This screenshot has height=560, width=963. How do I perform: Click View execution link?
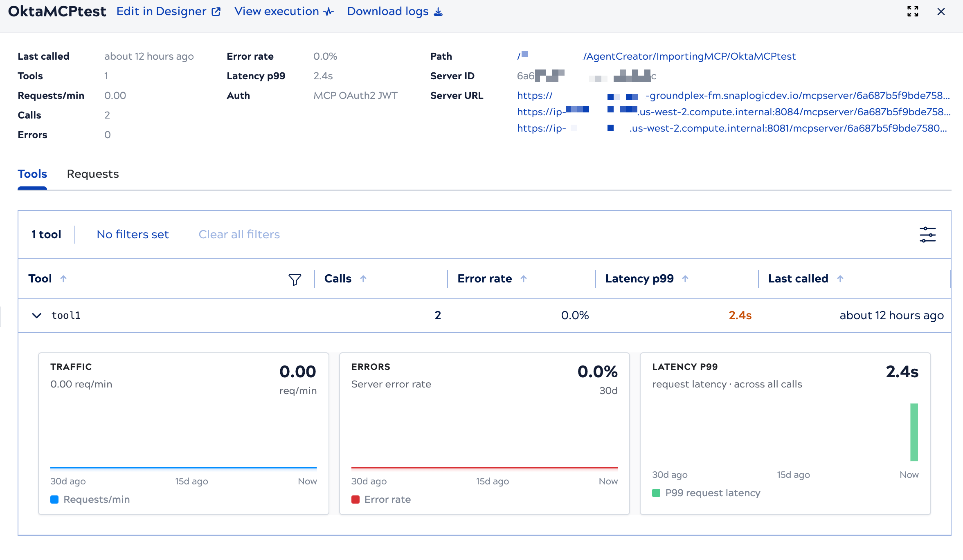[x=284, y=11]
